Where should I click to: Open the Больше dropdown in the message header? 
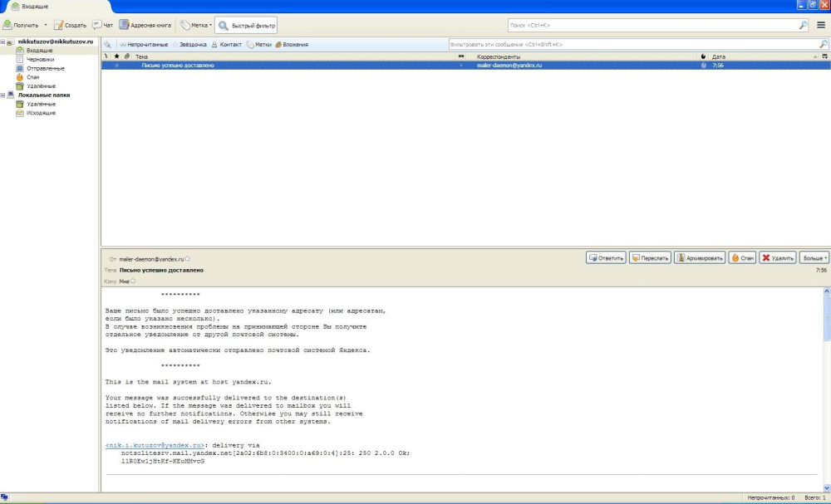pos(814,258)
